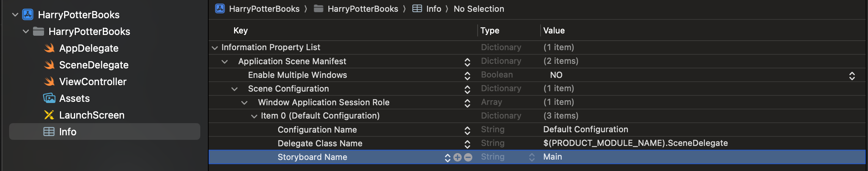
Task: Click the Info table icon in breadcrumb
Action: 417,8
